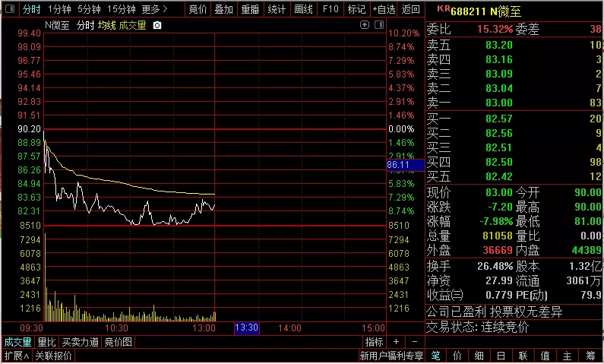Screen dimensions: 604x364
Task: Click the 返回 back button
Action: click(410, 9)
